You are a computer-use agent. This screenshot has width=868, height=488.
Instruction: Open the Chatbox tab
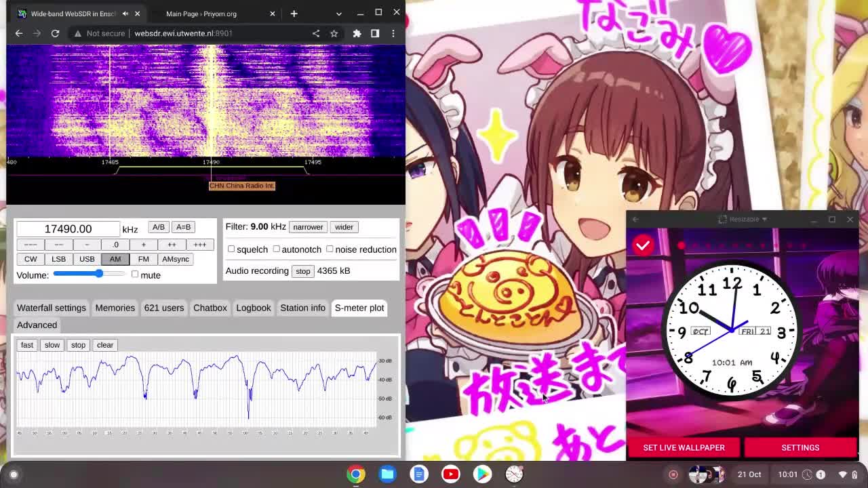210,308
